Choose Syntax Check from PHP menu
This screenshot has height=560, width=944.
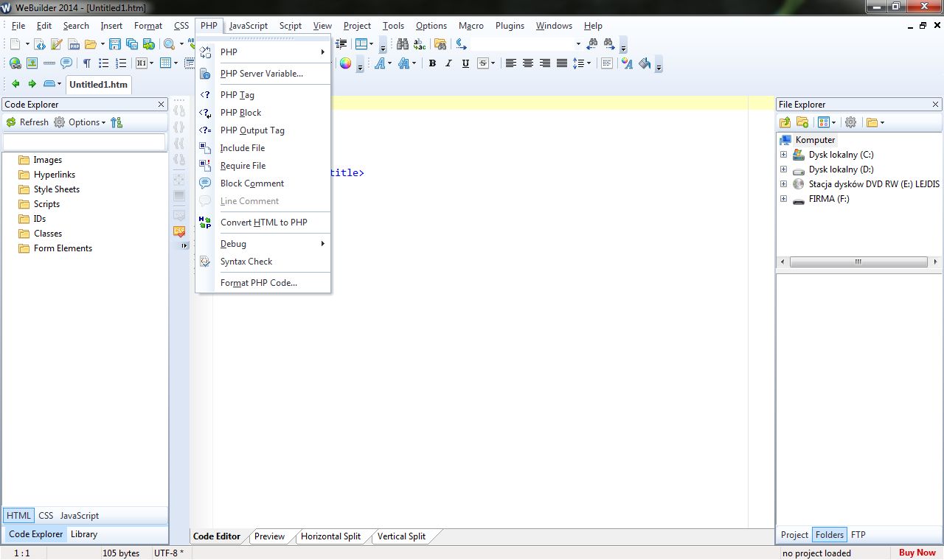point(263,262)
